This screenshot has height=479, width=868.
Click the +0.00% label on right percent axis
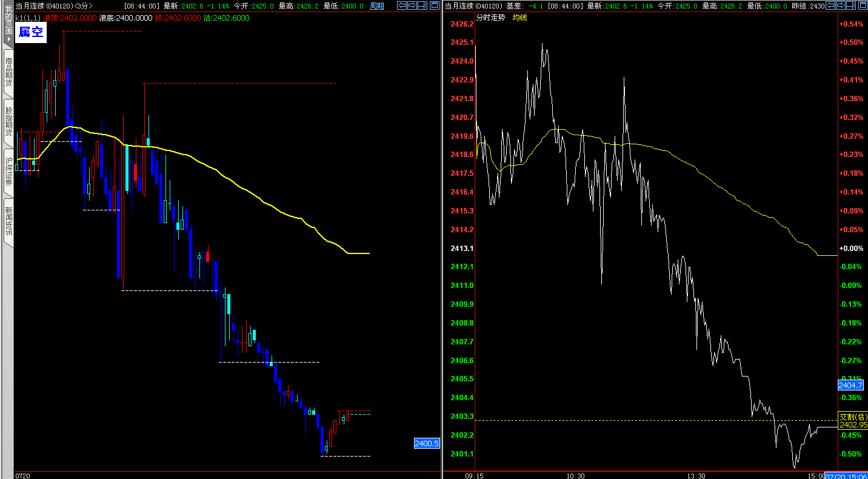[x=850, y=249]
